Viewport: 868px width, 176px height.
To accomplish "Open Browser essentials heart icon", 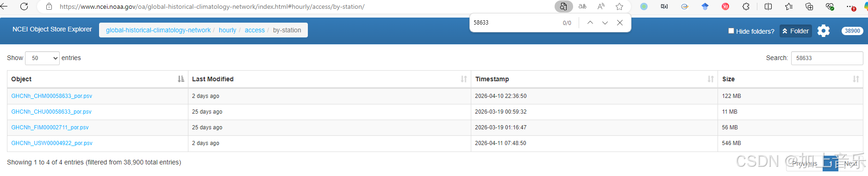I will (x=830, y=6).
